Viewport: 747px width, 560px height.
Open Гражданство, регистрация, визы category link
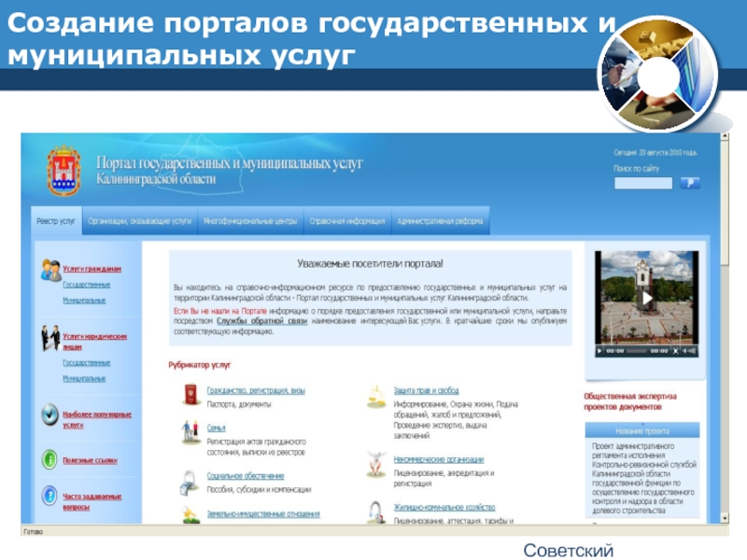click(x=256, y=390)
